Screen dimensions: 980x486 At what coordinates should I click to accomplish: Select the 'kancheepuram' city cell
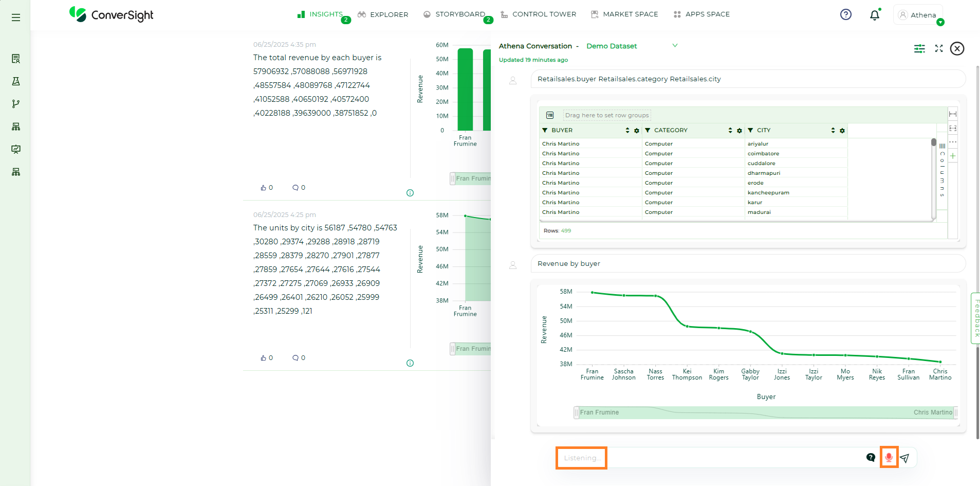(796, 193)
